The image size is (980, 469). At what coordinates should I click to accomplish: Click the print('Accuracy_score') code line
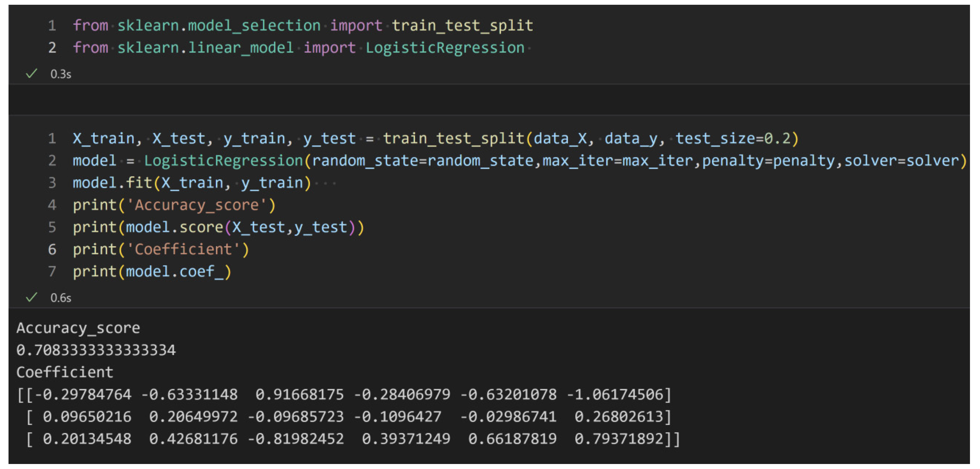coord(174,205)
